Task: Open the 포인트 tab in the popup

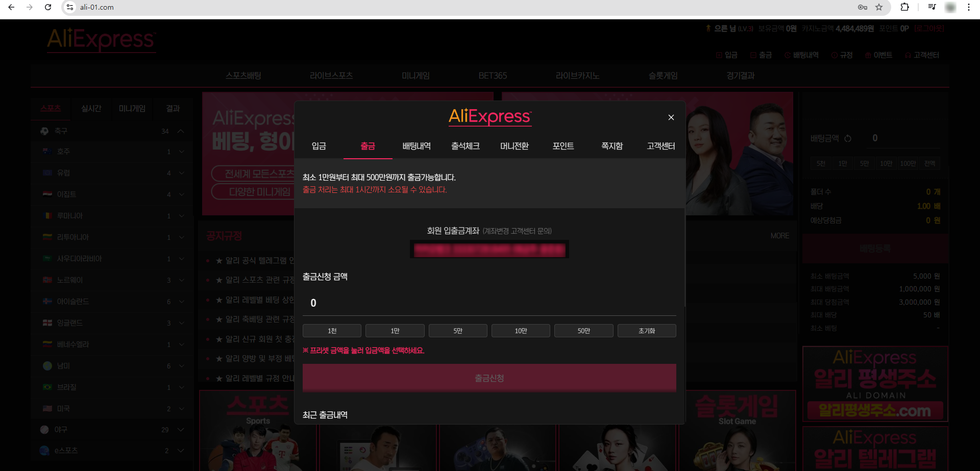Action: (x=563, y=146)
